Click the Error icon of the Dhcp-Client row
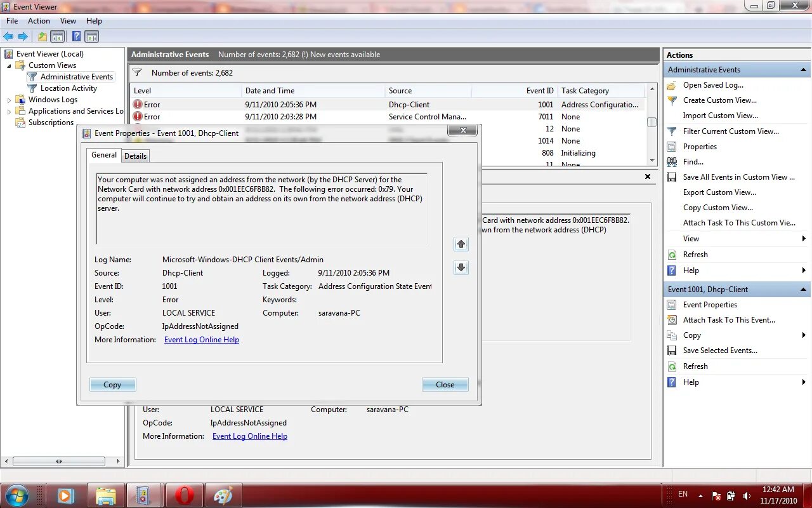 point(138,105)
